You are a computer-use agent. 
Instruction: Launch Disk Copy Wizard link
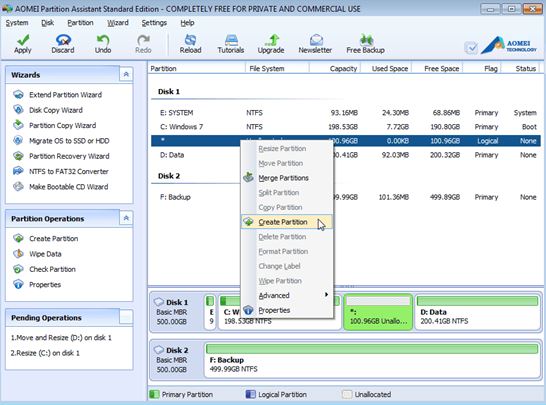(x=56, y=110)
